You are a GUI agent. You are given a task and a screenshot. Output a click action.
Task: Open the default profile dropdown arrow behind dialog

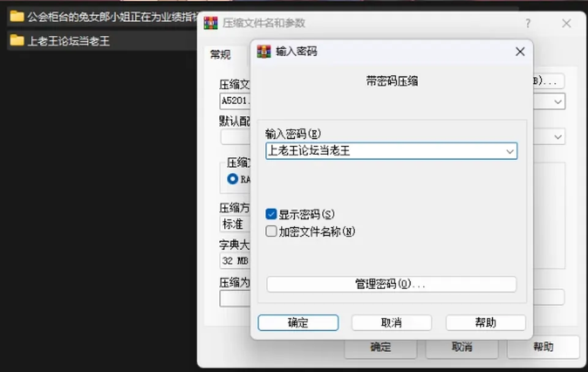click(558, 136)
